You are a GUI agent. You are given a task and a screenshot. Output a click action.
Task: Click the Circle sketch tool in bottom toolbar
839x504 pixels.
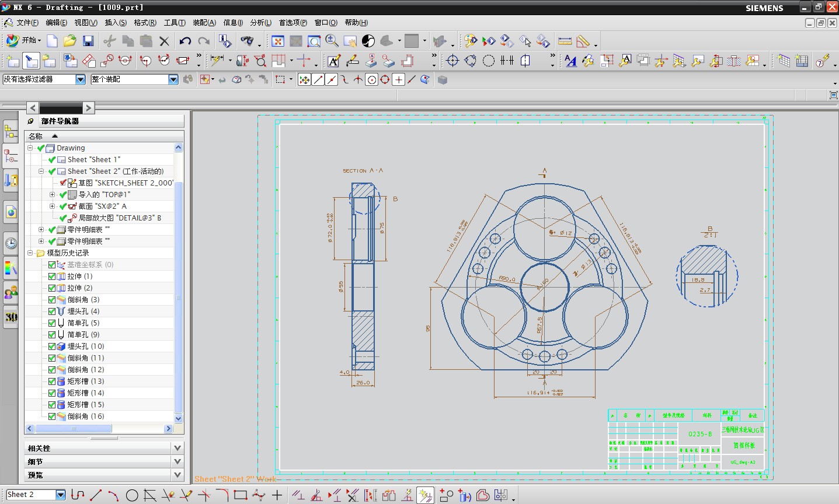pyautogui.click(x=132, y=495)
